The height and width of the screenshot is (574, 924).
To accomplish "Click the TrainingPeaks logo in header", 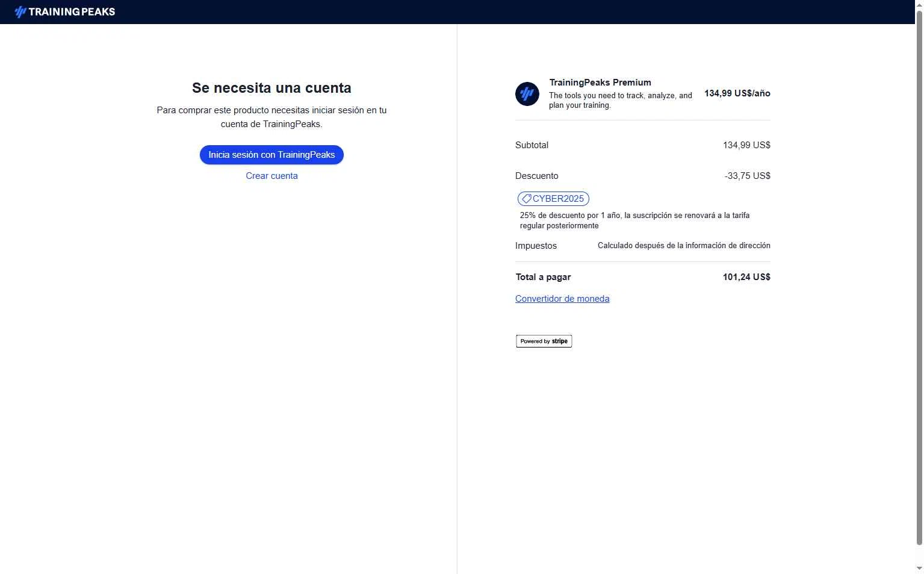I will (64, 11).
